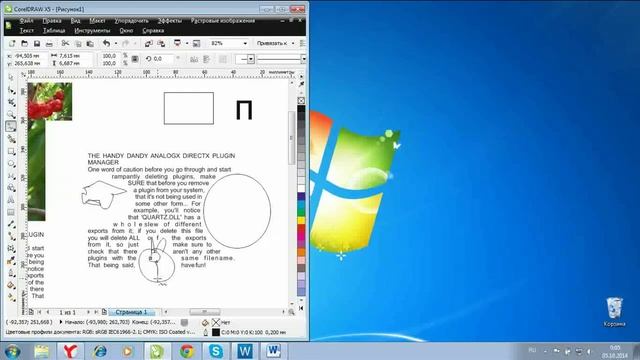Open the Outline pen tool flyout
The width and height of the screenshot is (640, 360).
11,273
